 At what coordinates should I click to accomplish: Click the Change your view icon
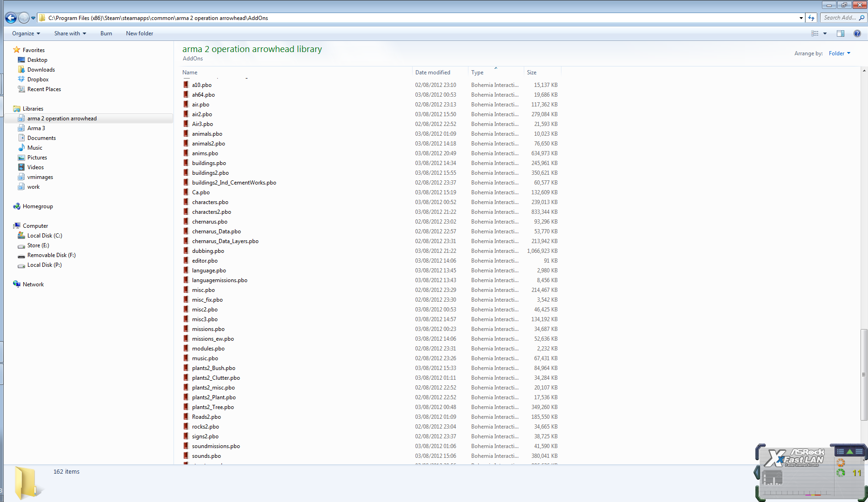[815, 33]
